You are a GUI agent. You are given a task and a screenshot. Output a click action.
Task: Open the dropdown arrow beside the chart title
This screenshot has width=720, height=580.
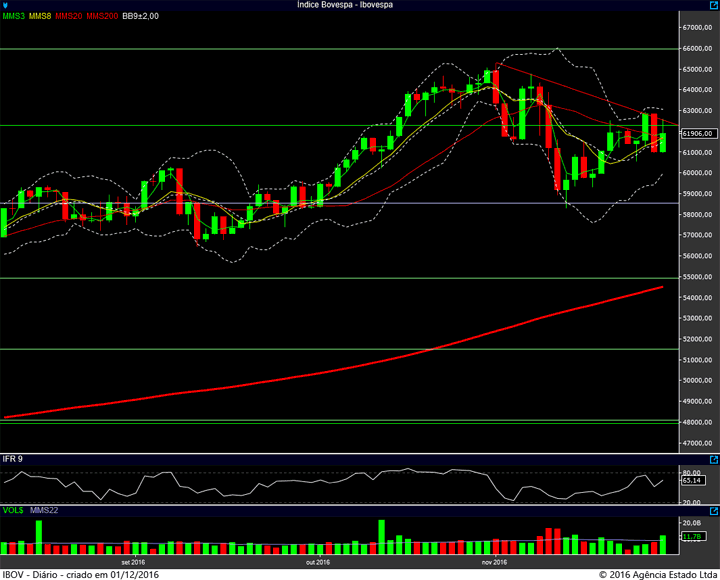[x=5, y=6]
